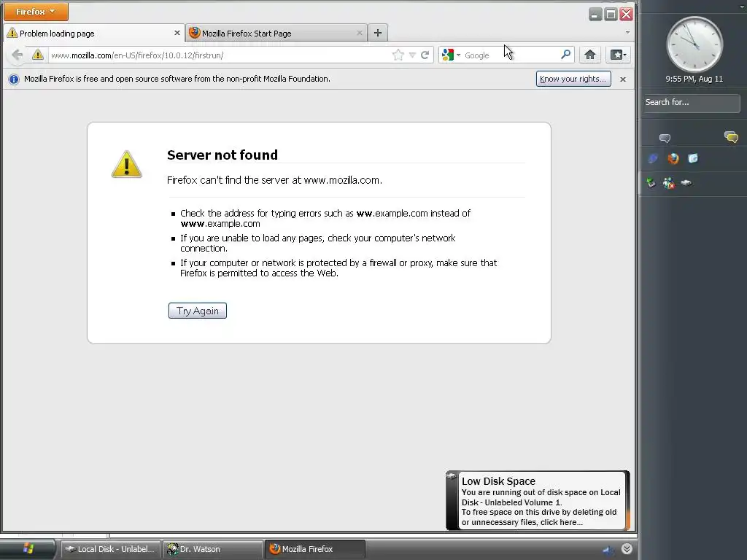
Task: Open a new tab with plus button
Action: tap(378, 33)
